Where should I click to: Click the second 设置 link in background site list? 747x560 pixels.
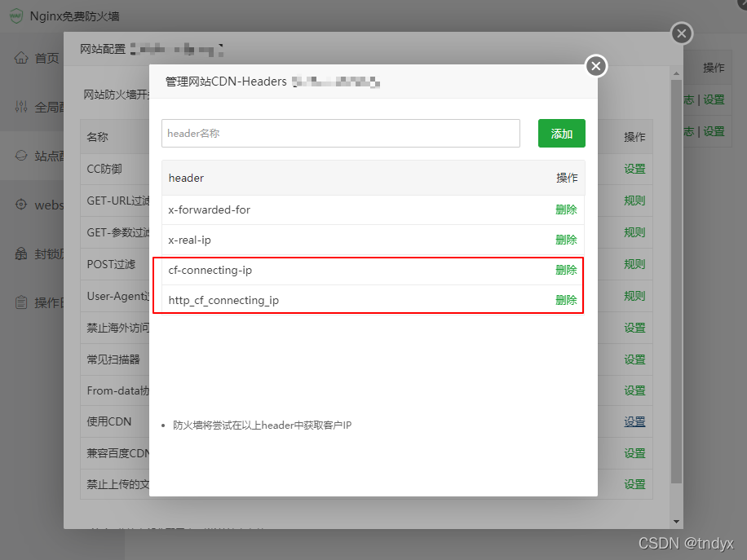click(x=714, y=131)
